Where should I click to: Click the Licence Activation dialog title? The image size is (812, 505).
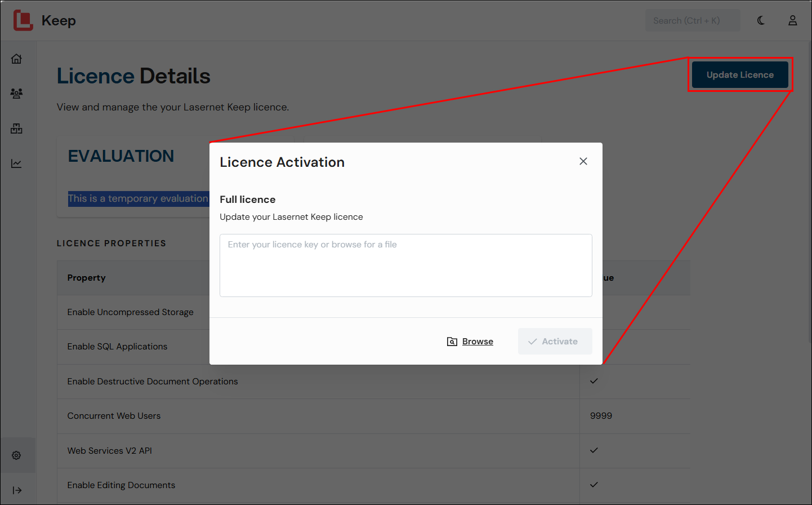pyautogui.click(x=282, y=162)
